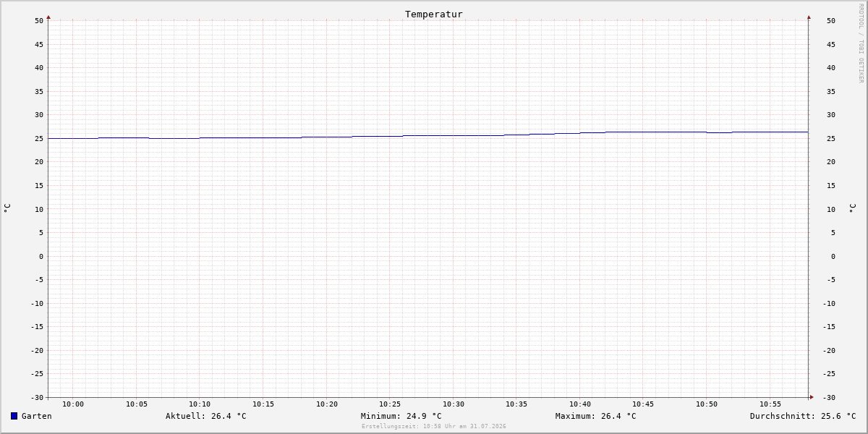Click the 10:15 time axis label
This screenshot has width=868, height=434.
(x=263, y=404)
